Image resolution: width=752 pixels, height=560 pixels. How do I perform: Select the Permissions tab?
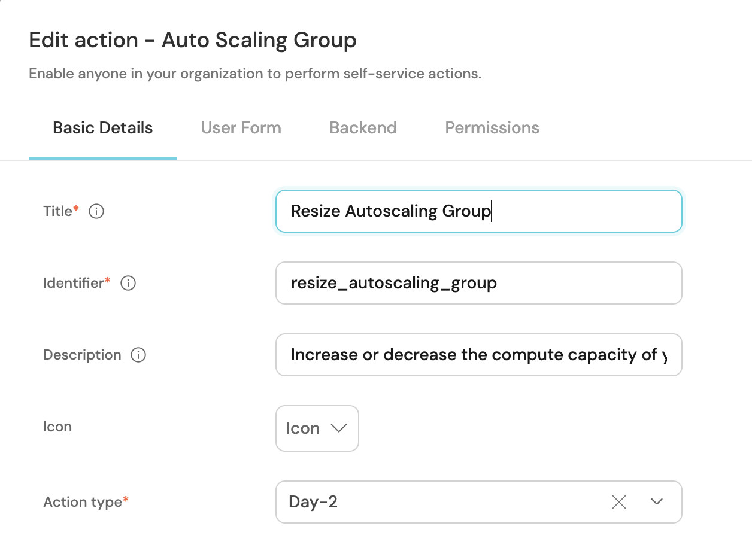(492, 128)
